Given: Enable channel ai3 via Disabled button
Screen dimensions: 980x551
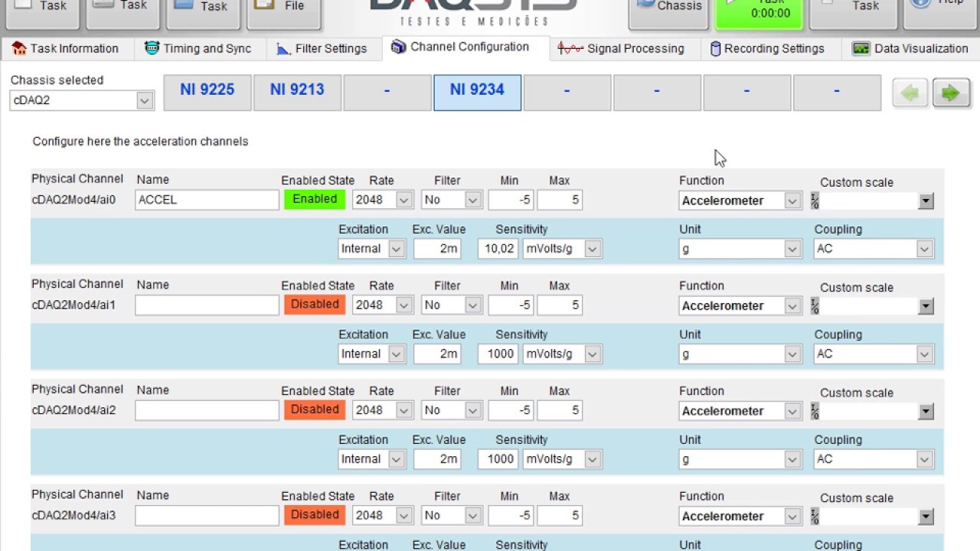Looking at the screenshot, I should (315, 515).
